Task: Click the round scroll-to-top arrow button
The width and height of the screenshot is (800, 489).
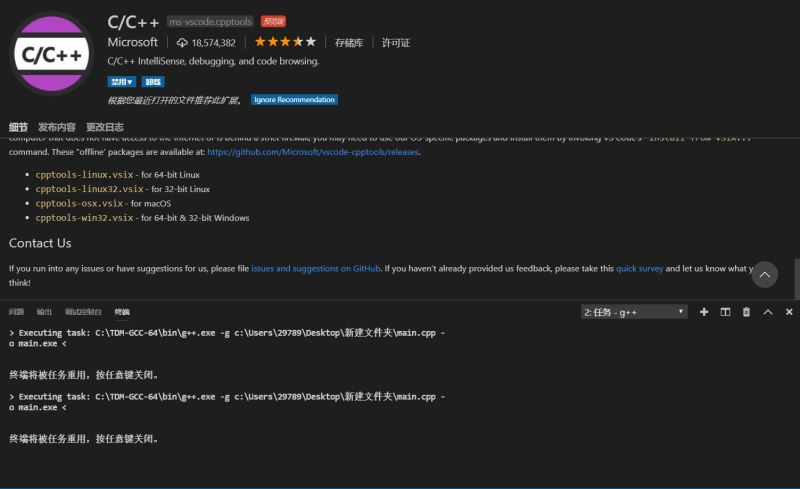Action: [x=764, y=275]
